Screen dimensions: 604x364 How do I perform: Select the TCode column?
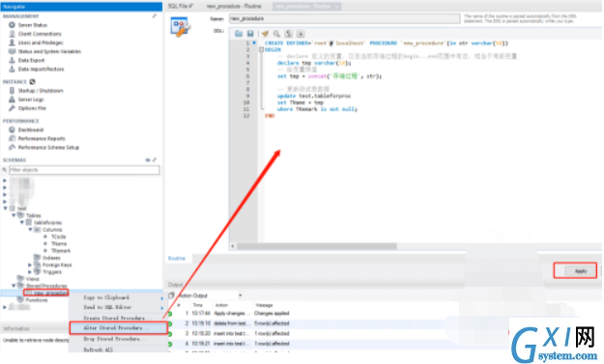tap(58, 237)
